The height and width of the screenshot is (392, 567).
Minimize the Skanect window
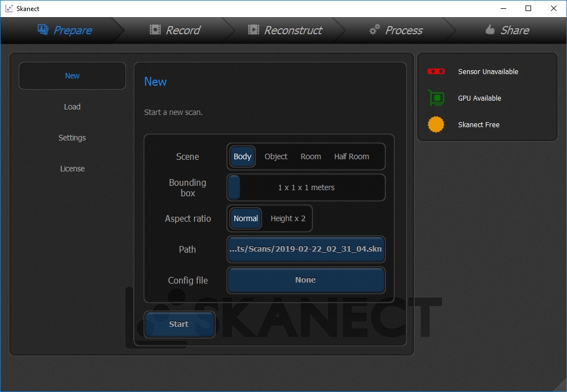click(503, 8)
